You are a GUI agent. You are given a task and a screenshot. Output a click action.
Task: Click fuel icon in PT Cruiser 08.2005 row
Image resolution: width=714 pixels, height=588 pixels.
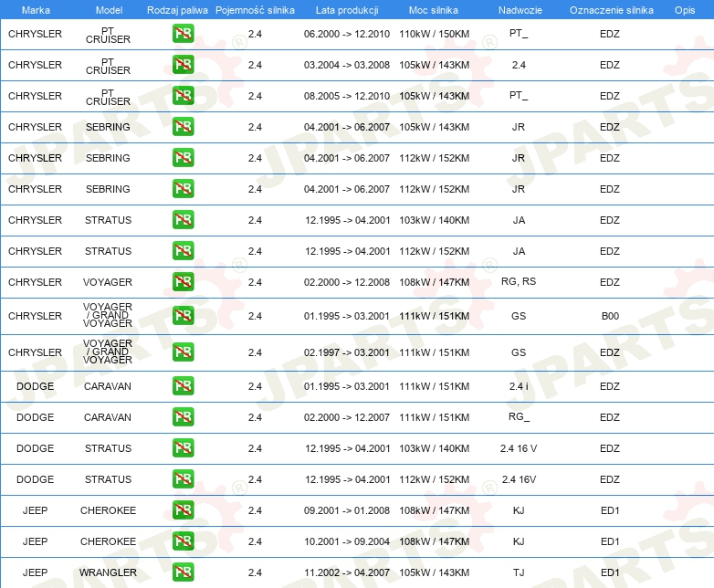pyautogui.click(x=183, y=96)
